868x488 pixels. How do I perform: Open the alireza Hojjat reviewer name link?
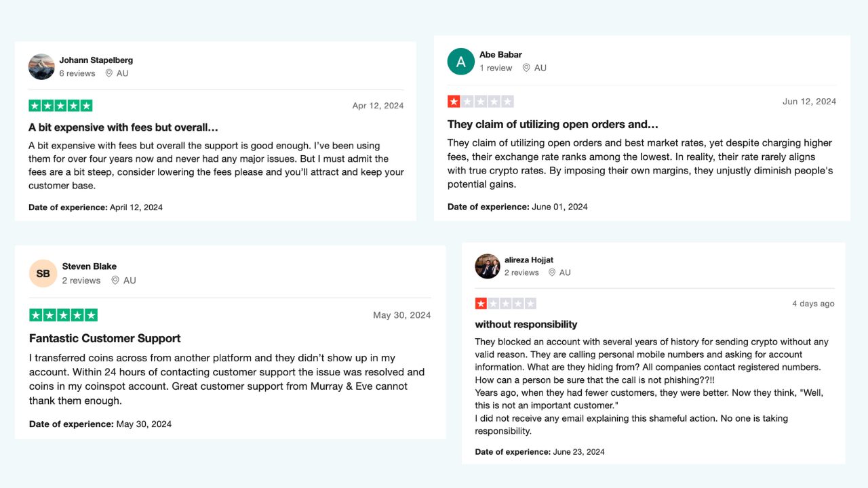coord(529,260)
